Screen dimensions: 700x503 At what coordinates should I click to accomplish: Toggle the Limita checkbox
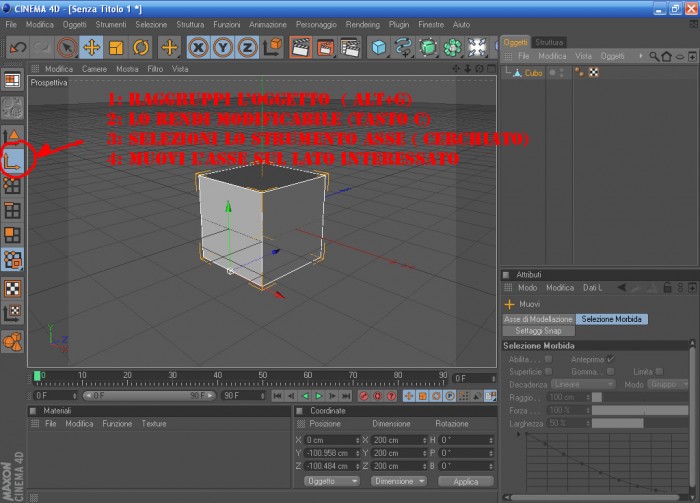tap(659, 371)
